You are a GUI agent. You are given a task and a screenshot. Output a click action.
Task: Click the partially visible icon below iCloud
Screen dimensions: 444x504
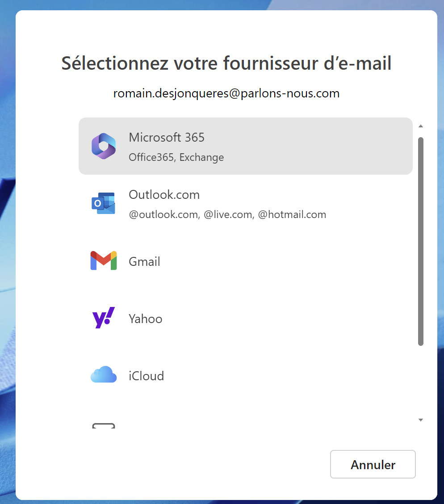click(x=104, y=426)
